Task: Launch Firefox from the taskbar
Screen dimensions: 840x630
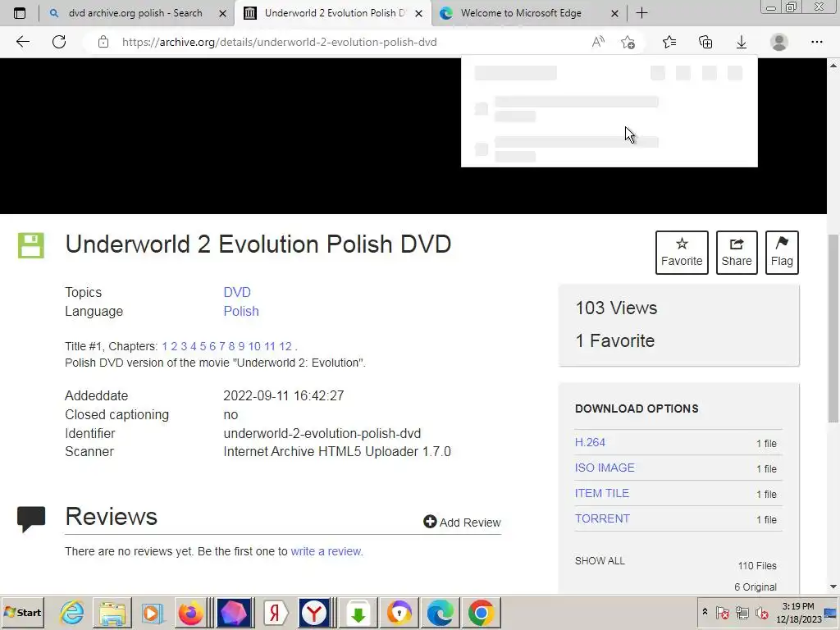Action: coord(190,612)
